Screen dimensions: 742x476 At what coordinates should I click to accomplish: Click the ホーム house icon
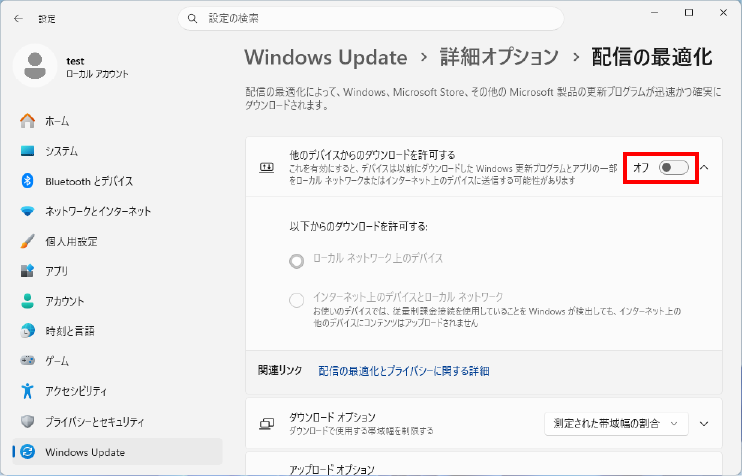click(27, 121)
